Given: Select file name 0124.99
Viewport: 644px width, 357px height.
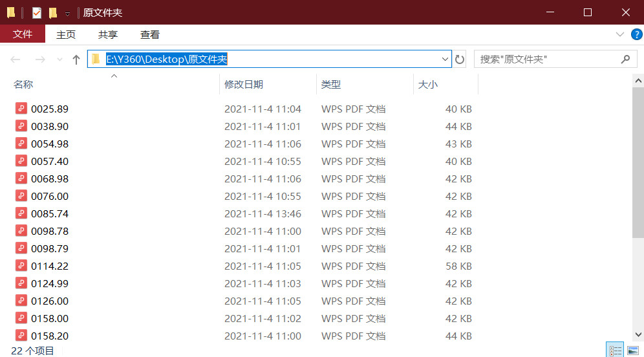Looking at the screenshot, I should coord(50,283).
